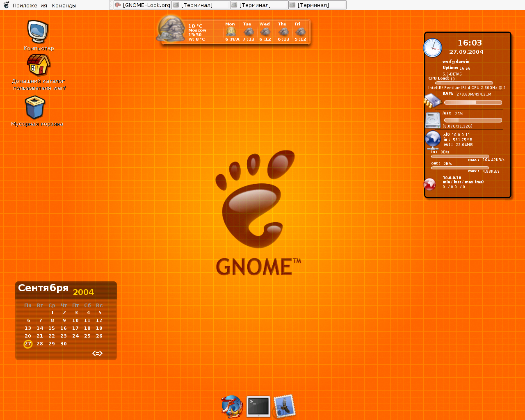The height and width of the screenshot is (420, 525).
Task: Click the network globe icon beside xl0
Action: coord(433,140)
